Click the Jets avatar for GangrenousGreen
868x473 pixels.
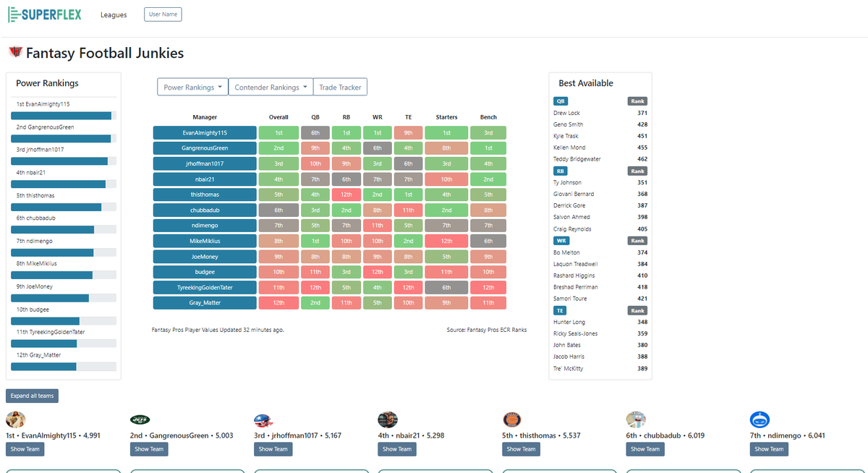(x=140, y=419)
